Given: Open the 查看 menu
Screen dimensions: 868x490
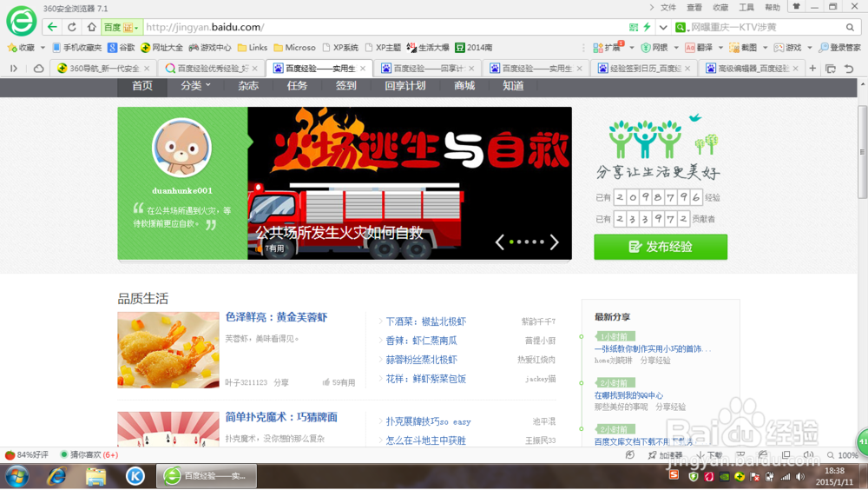Looking at the screenshot, I should (694, 7).
